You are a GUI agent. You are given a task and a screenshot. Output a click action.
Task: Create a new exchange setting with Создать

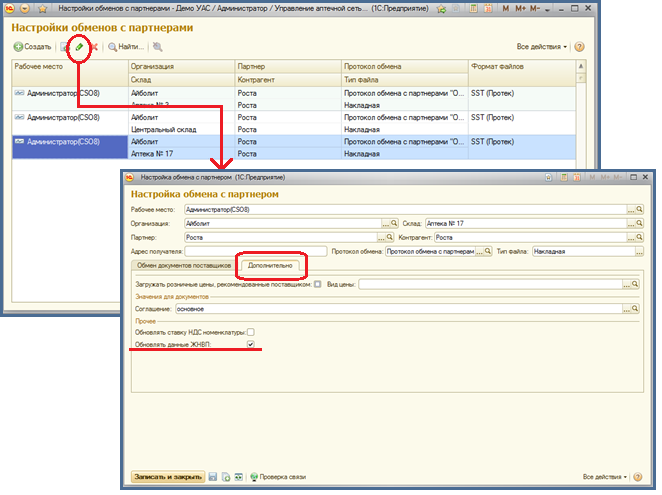[x=33, y=47]
